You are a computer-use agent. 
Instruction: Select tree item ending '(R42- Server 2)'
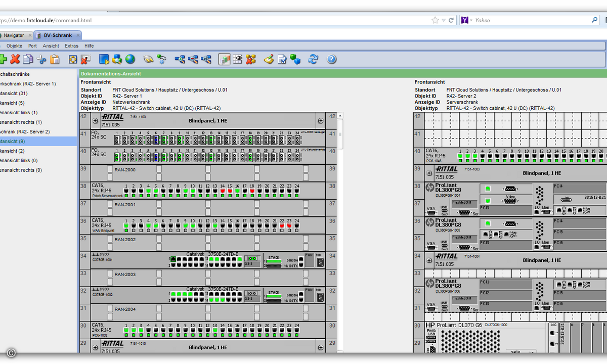click(x=25, y=132)
